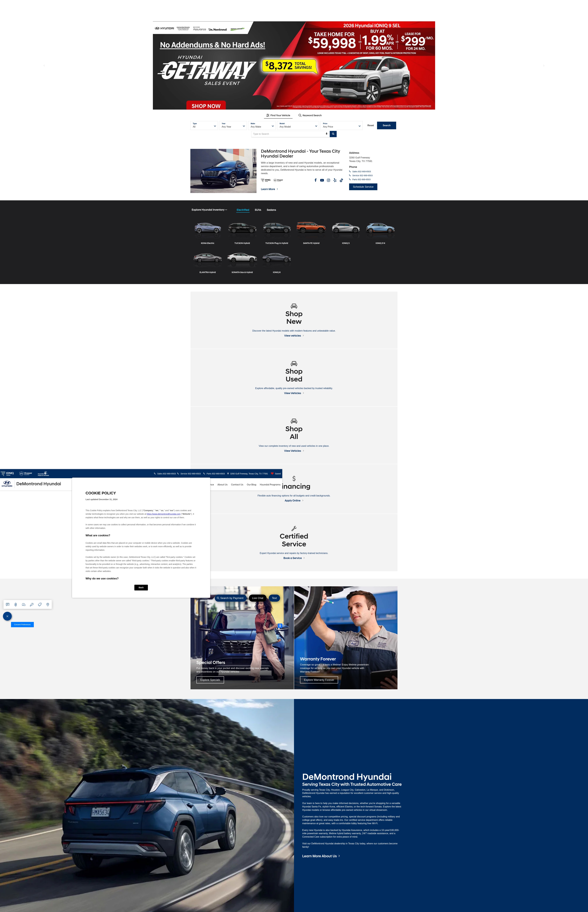Click the car icon above Shop New
Image resolution: width=588 pixels, height=912 pixels.
[294, 306]
